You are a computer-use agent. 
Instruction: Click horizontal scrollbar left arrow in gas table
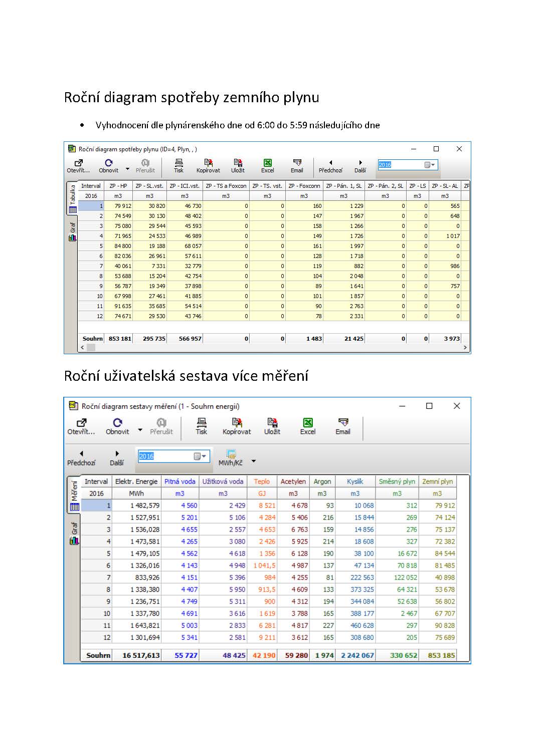[83, 347]
